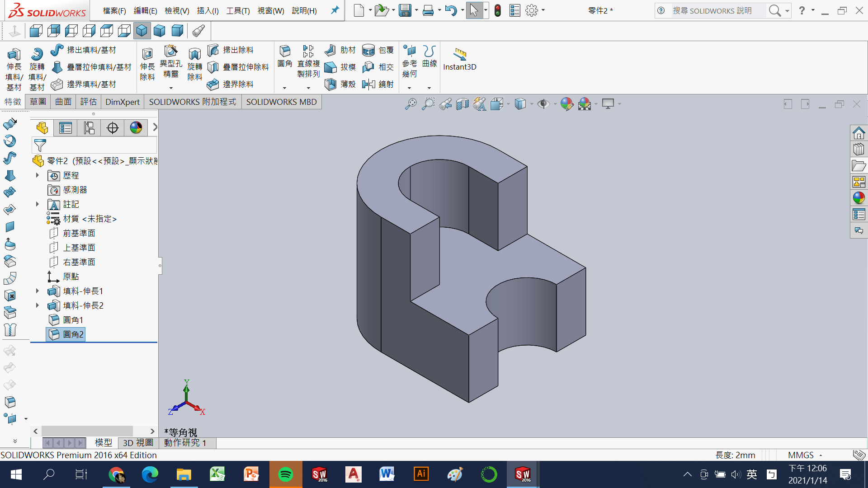Select the Shell (薄殼) tool
868x488 pixels.
click(330, 84)
